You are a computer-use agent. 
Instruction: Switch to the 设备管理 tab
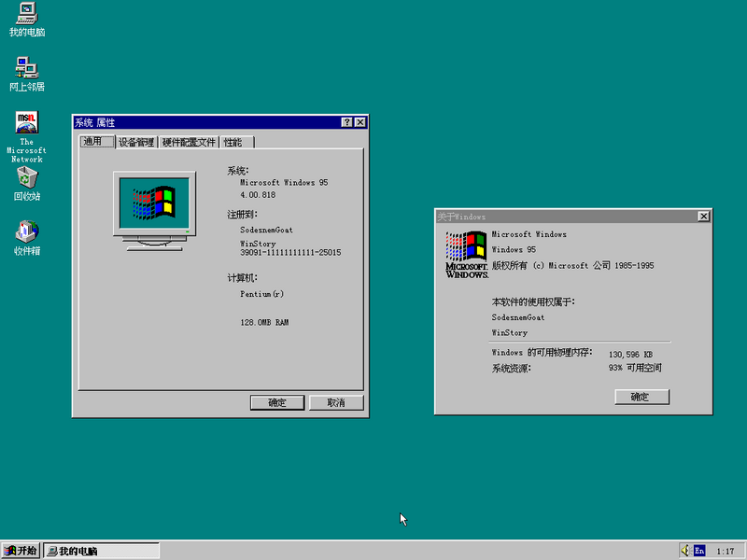[x=136, y=143]
